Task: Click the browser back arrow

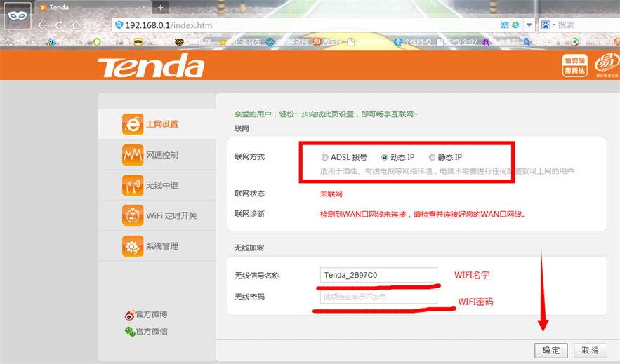Action: pyautogui.click(x=42, y=25)
